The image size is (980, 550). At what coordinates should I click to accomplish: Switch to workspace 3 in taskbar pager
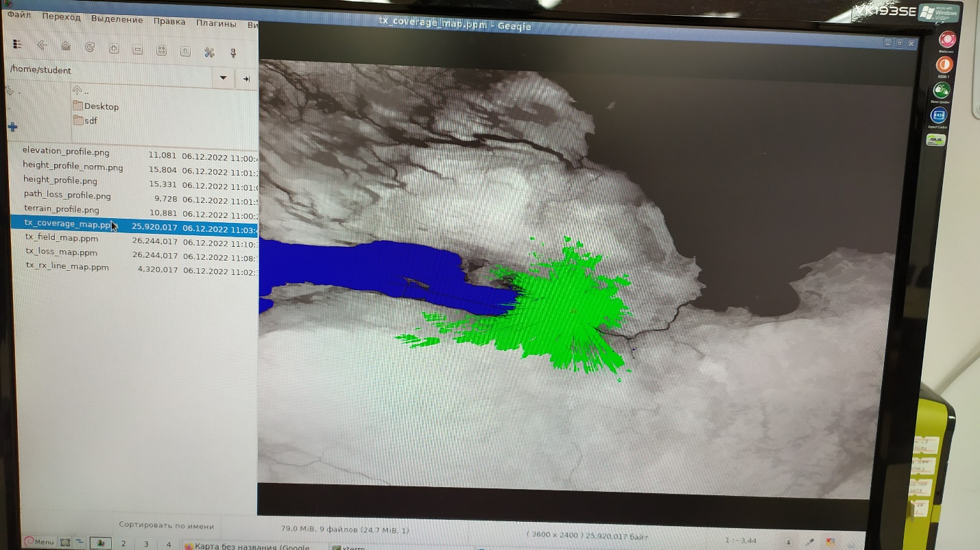pos(146,545)
